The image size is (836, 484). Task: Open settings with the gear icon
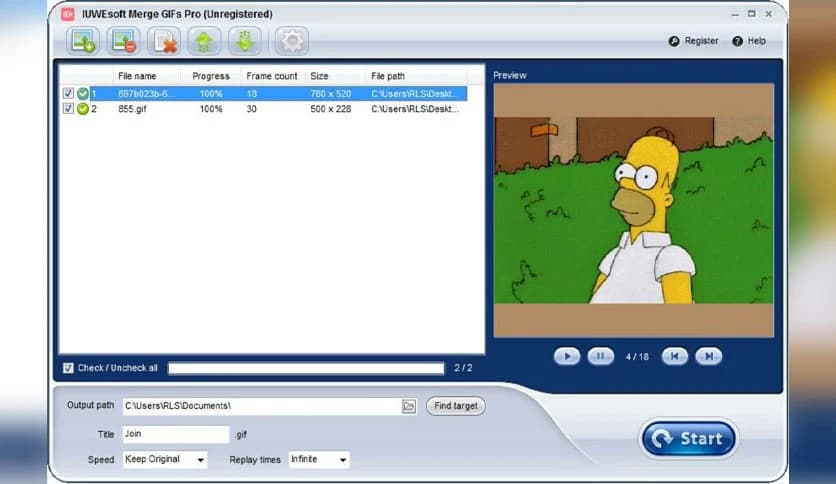tap(292, 41)
